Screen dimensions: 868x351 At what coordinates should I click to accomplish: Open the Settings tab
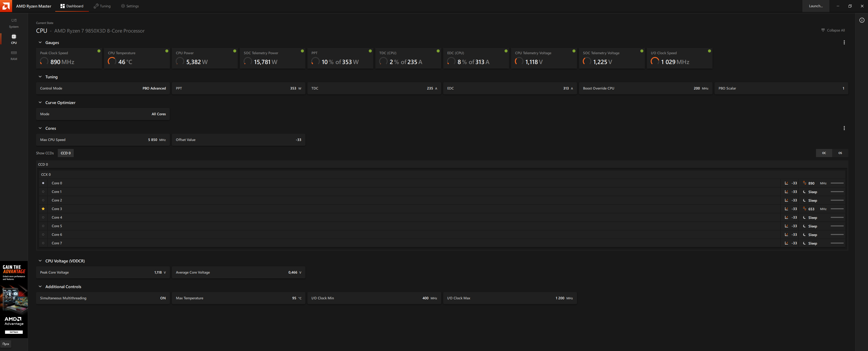pyautogui.click(x=130, y=6)
